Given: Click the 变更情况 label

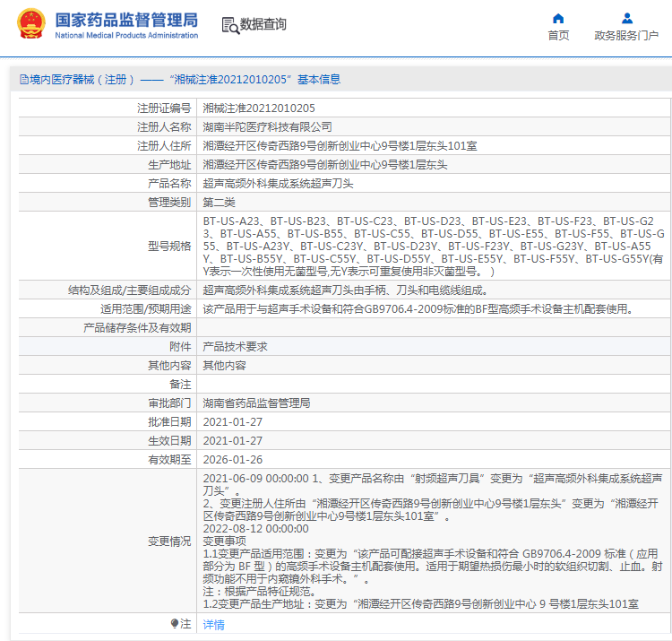Looking at the screenshot, I should coord(169,541).
